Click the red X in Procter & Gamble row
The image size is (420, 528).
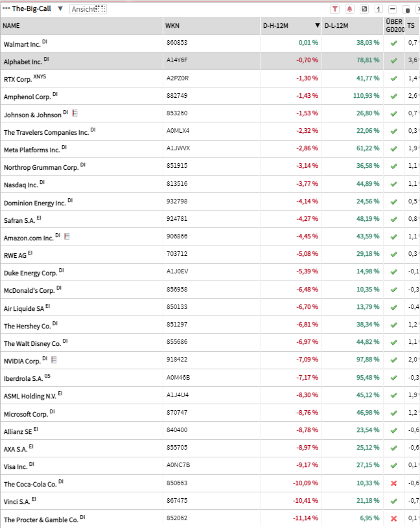click(x=393, y=518)
